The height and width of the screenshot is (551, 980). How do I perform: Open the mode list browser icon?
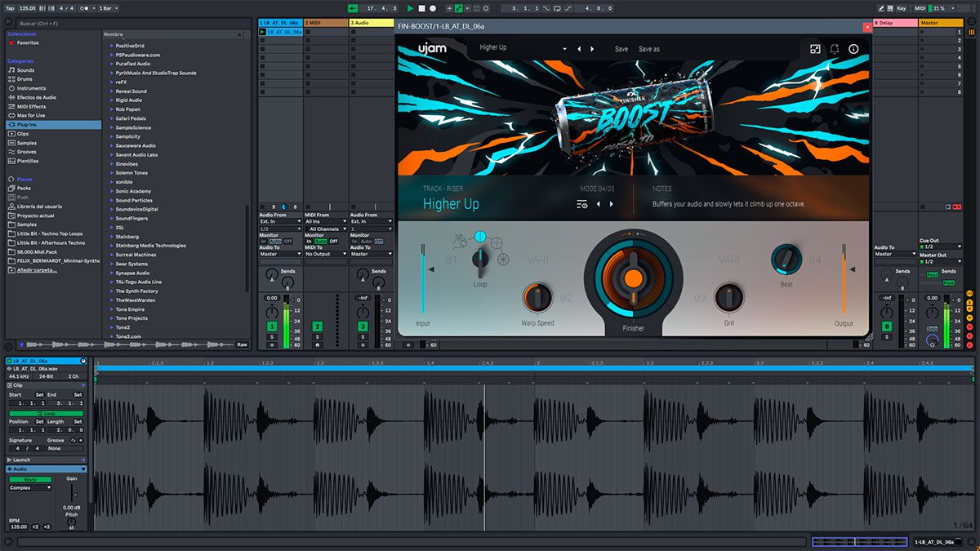pyautogui.click(x=581, y=204)
